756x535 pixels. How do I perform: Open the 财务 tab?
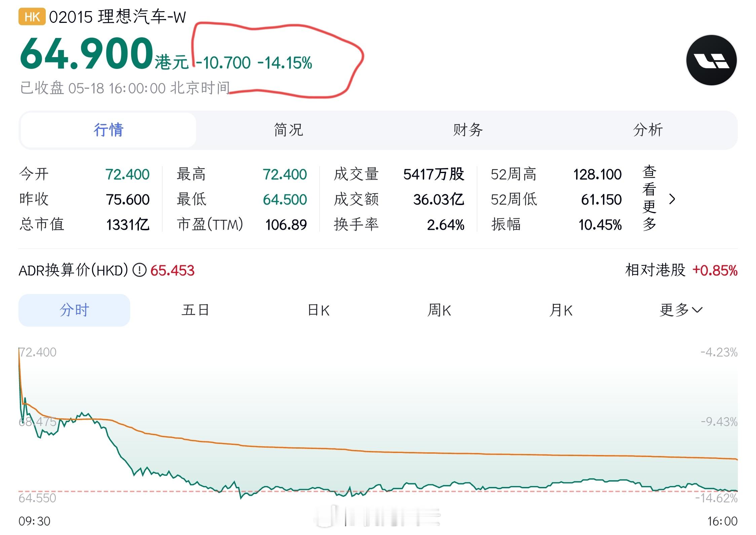click(x=468, y=130)
